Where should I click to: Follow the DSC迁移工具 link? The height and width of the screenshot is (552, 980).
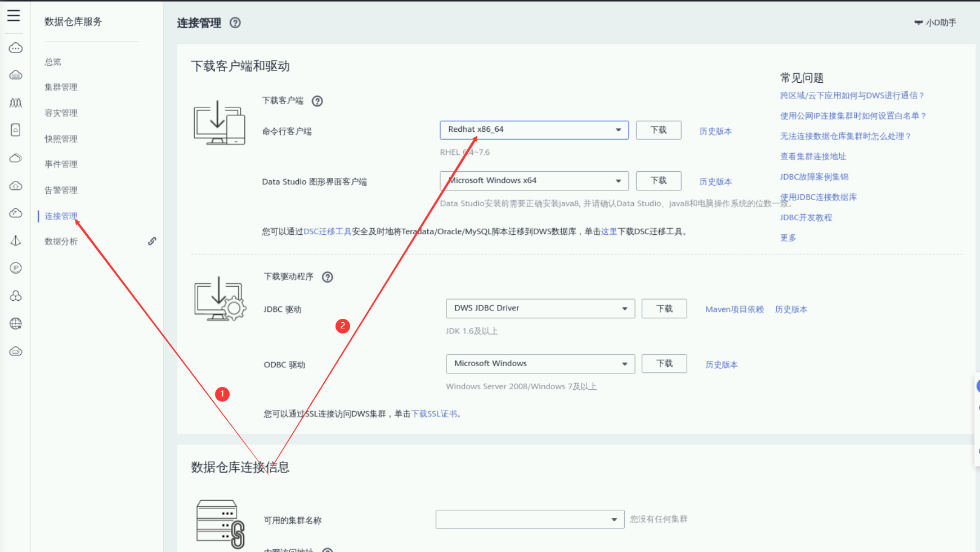tap(328, 232)
